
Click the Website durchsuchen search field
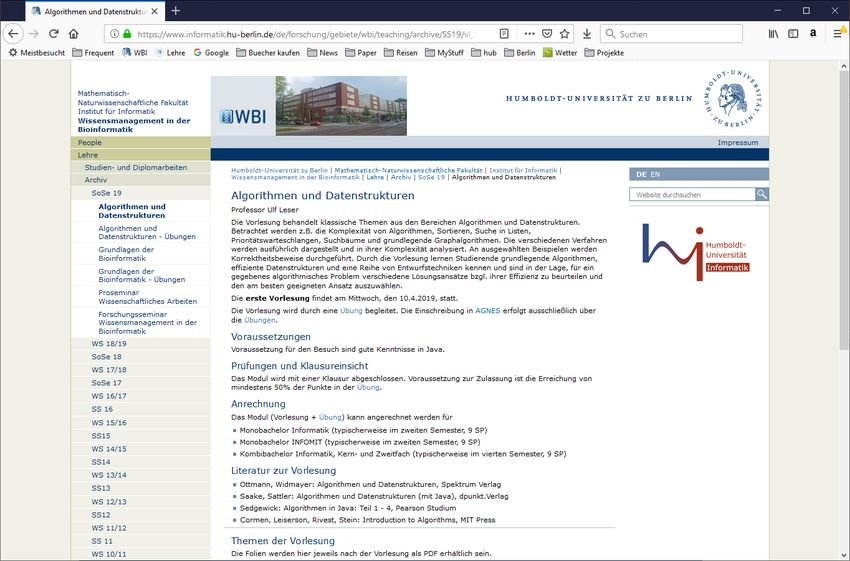click(x=692, y=194)
